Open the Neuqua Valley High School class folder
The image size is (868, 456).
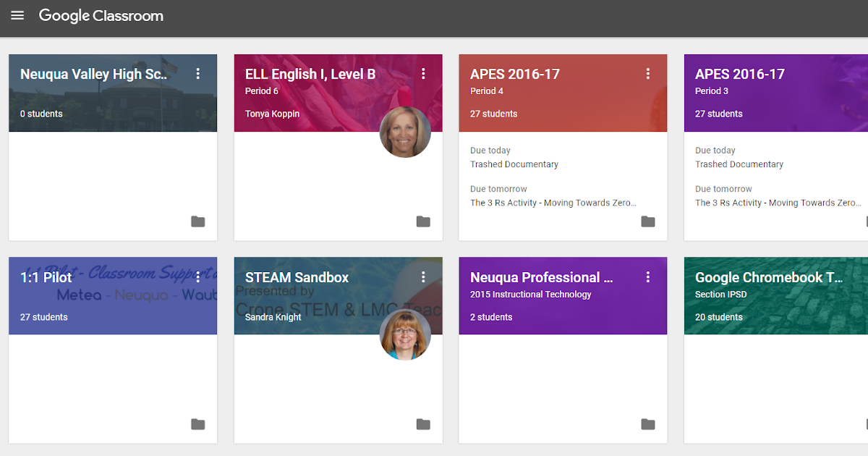[x=198, y=221]
